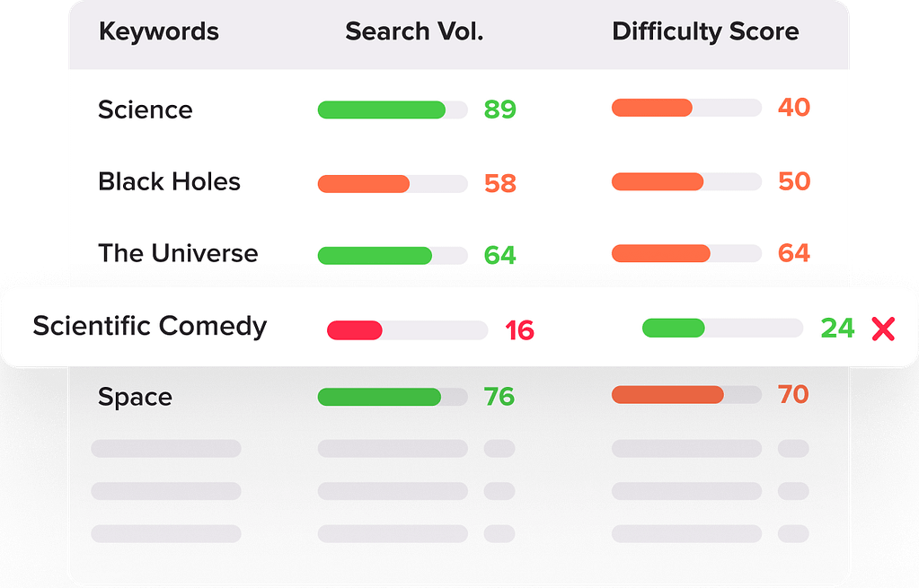Click the Space keyword
The image size is (919, 588).
135,398
